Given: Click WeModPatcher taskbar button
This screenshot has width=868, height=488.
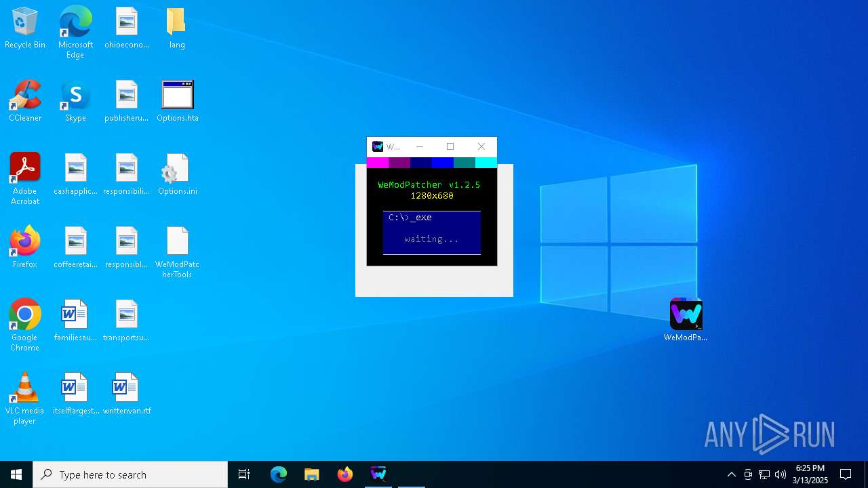Looking at the screenshot, I should tap(378, 474).
